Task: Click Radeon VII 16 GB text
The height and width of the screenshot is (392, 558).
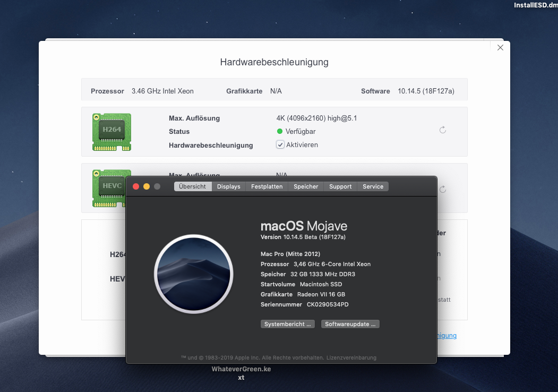Action: pos(321,294)
